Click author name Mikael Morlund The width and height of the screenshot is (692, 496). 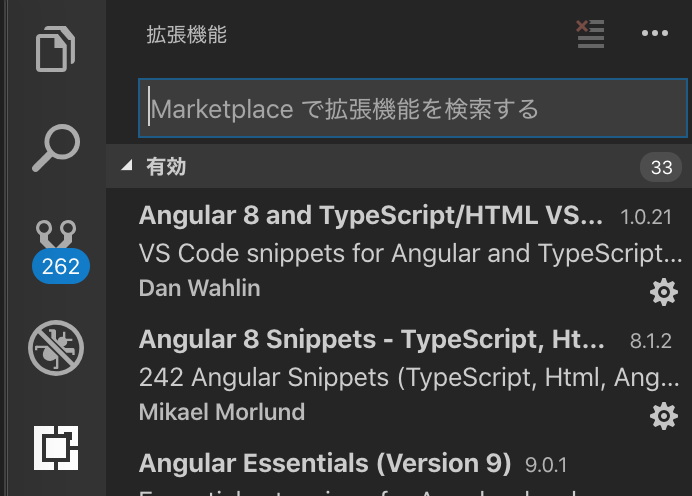(x=222, y=412)
